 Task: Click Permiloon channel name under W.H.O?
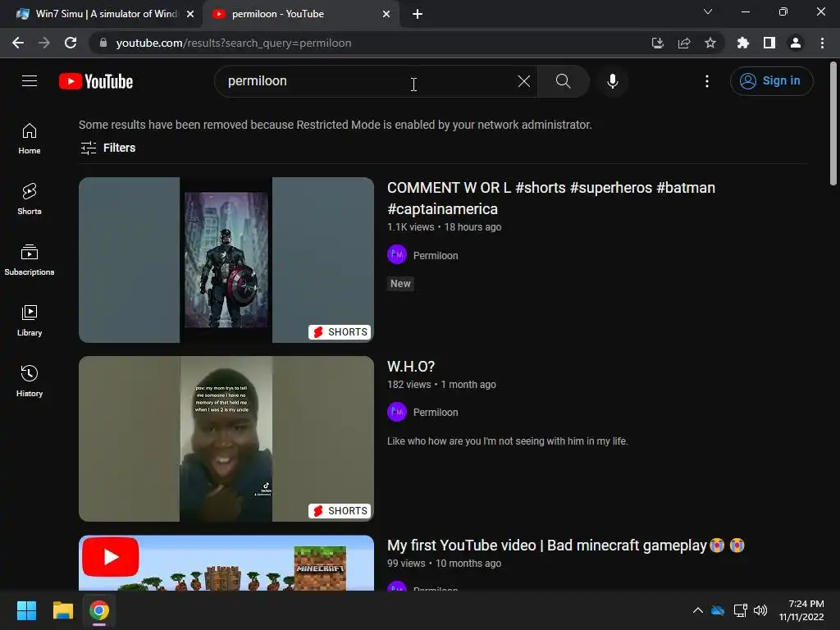[x=436, y=413]
